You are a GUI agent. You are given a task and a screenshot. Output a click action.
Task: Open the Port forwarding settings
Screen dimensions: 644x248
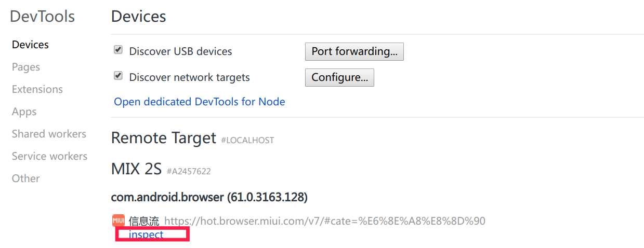tap(354, 51)
